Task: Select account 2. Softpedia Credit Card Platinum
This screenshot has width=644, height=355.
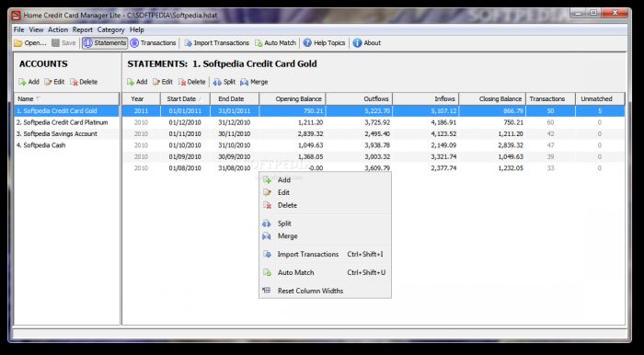Action: [66, 122]
